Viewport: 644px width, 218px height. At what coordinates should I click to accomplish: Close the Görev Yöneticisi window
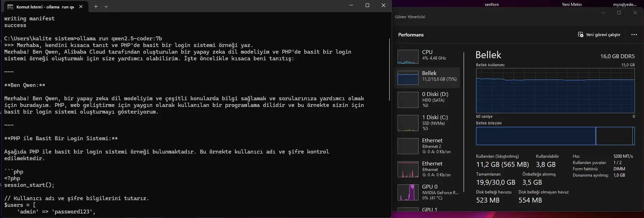(x=635, y=13)
